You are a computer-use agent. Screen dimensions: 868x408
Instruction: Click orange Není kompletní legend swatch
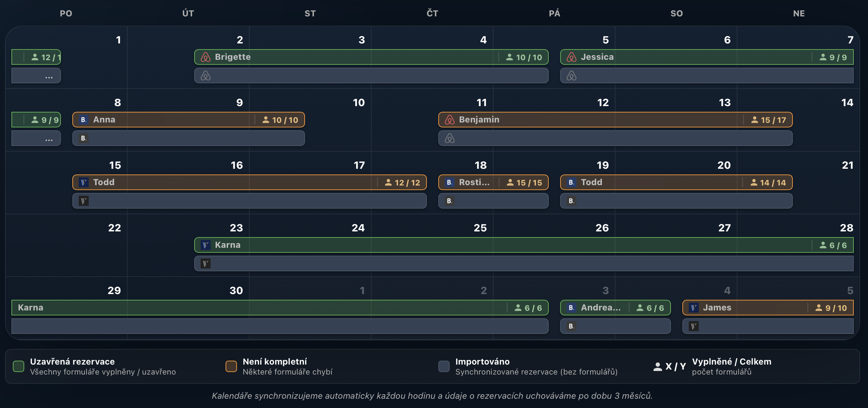231,366
